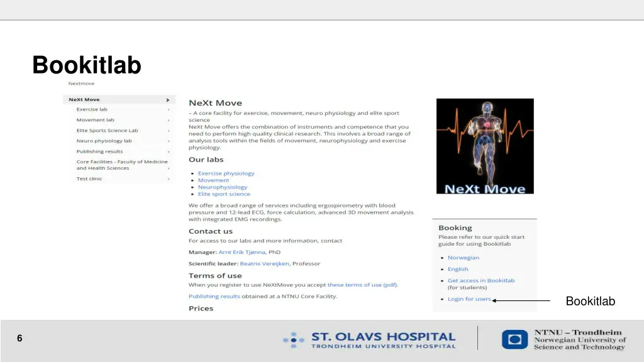This screenshot has width=644, height=362.
Task: Open the Neurophysiology lab link
Action: pos(223,187)
